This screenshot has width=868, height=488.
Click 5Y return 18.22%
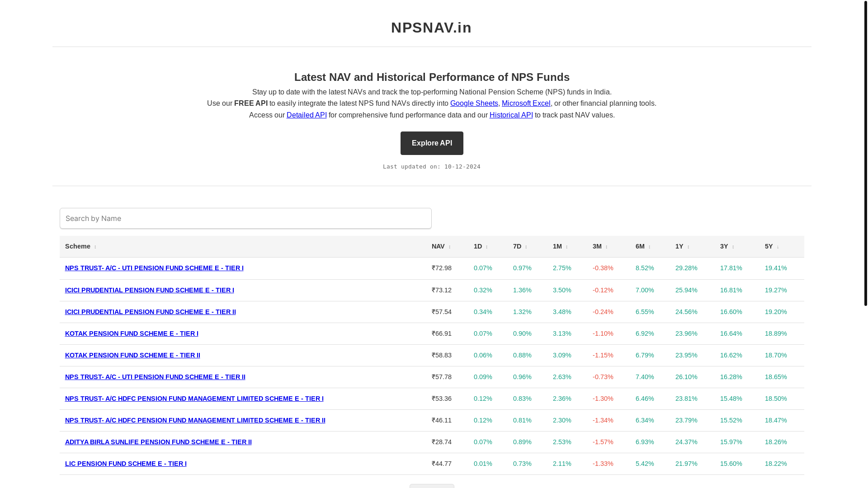tap(776, 464)
